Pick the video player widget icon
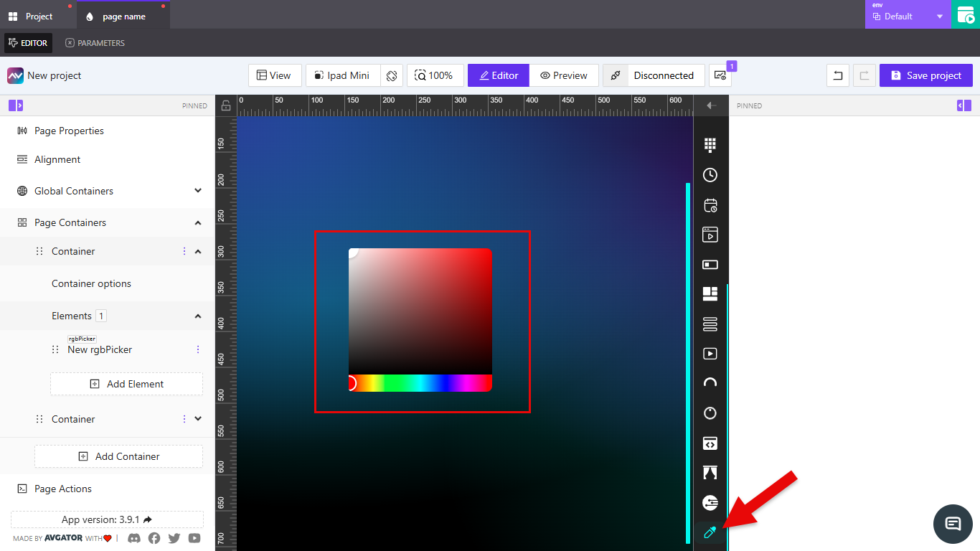Image resolution: width=980 pixels, height=551 pixels. pyautogui.click(x=710, y=354)
